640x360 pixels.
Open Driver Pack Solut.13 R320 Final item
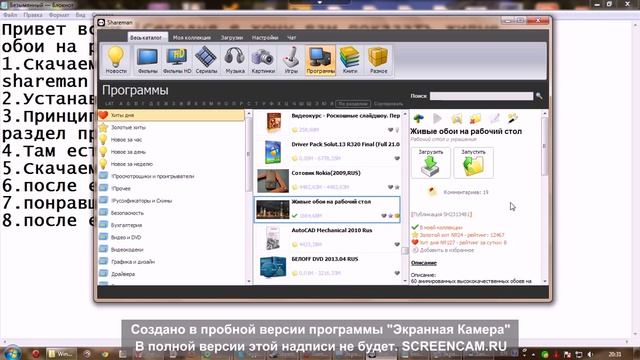coord(327,151)
